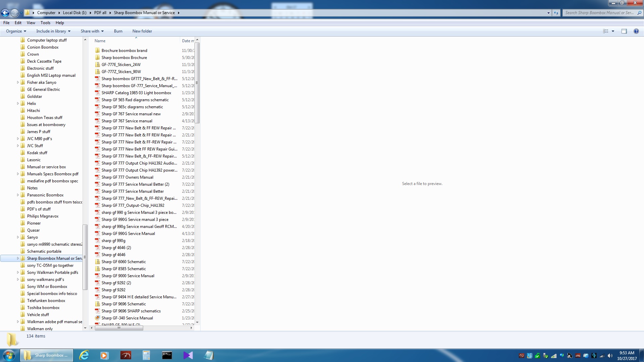Click the volume speaker tray icon
The width and height of the screenshot is (644, 362).
[x=610, y=356]
